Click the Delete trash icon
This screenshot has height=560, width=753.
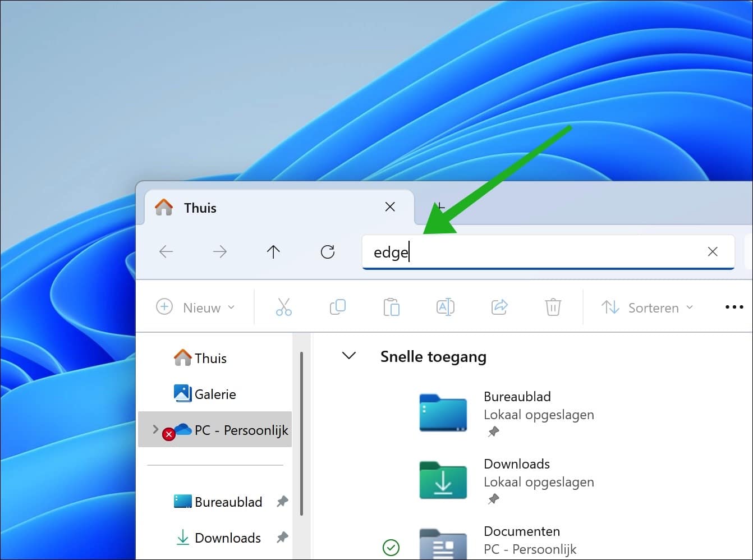coord(553,307)
